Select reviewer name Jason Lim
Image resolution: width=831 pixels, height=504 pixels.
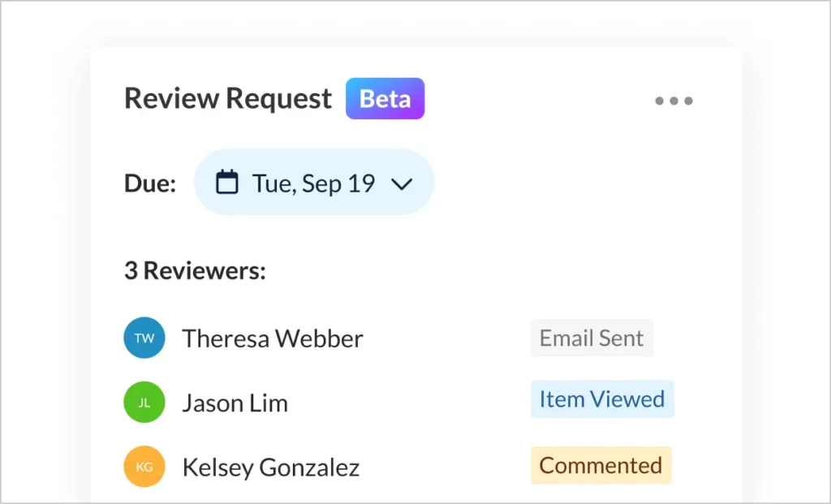coord(235,403)
